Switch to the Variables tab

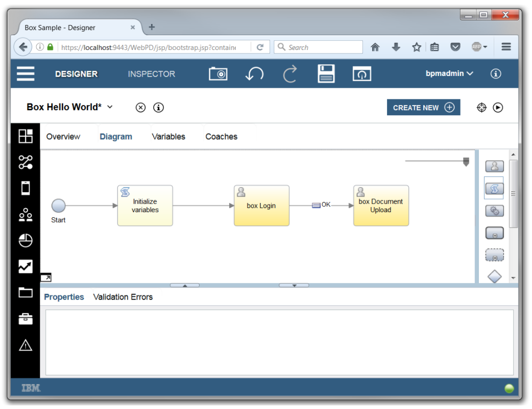[169, 136]
